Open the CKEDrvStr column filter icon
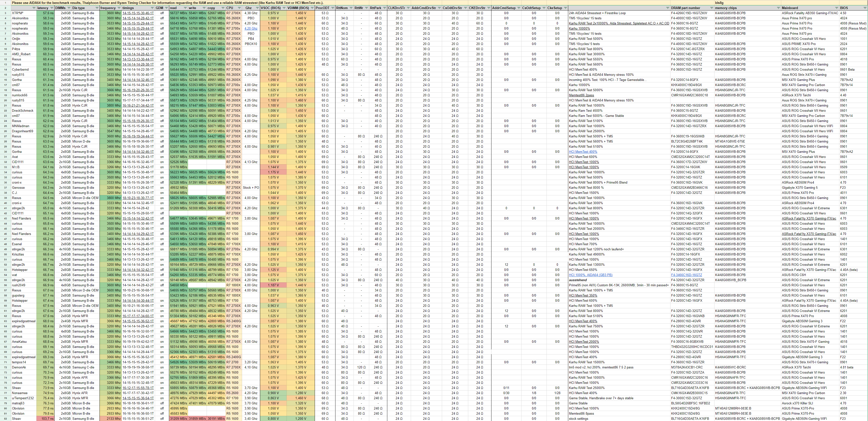 coord(489,8)
